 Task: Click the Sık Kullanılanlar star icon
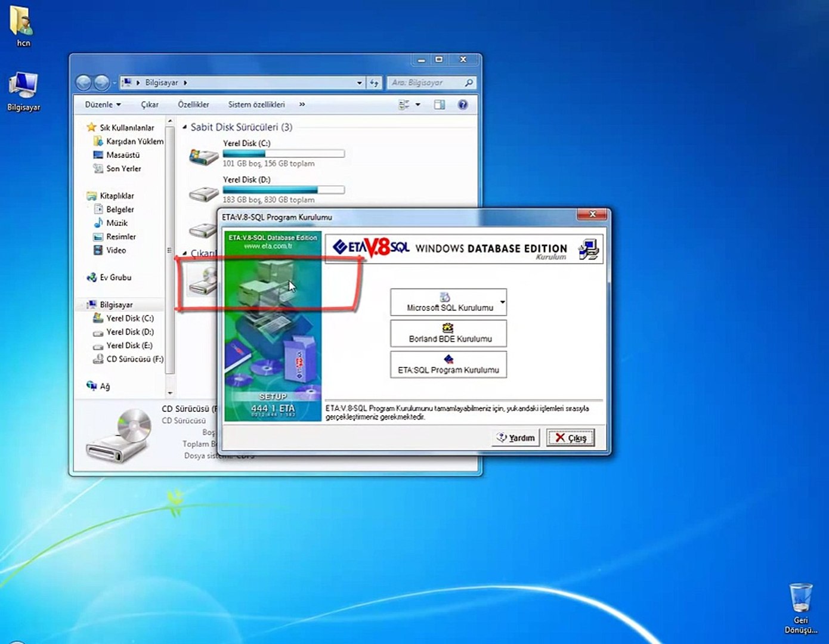tap(91, 127)
